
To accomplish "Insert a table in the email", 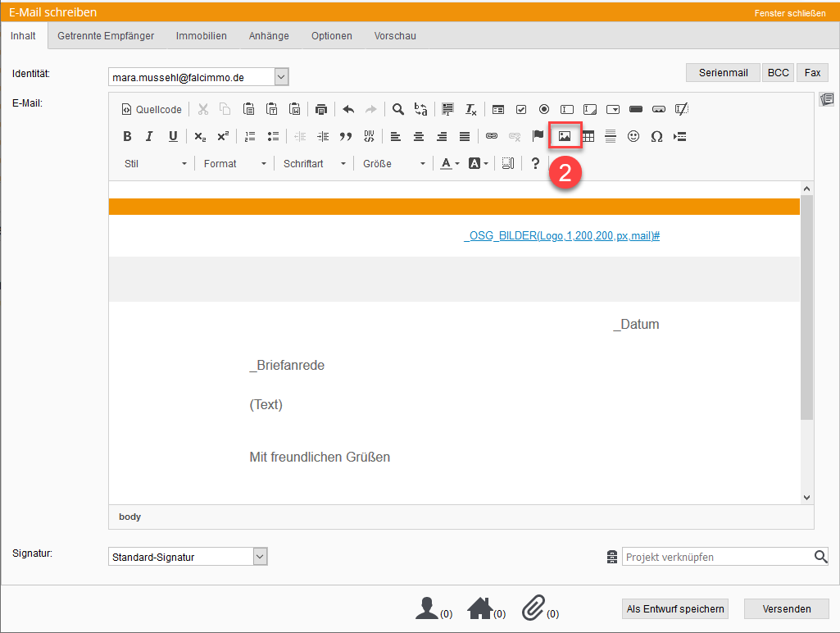I will pos(588,137).
